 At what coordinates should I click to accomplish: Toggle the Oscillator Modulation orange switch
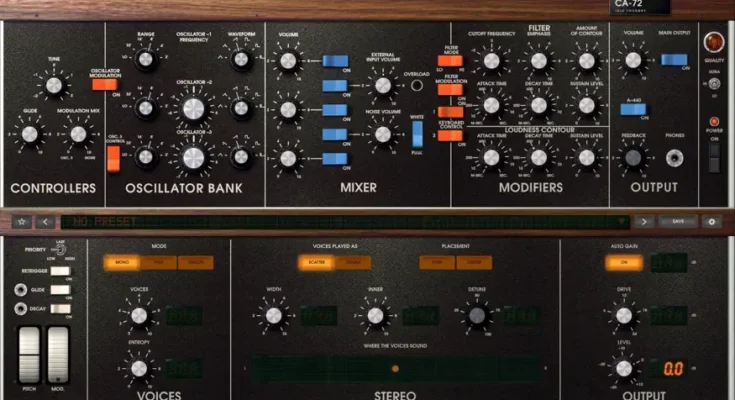105,84
